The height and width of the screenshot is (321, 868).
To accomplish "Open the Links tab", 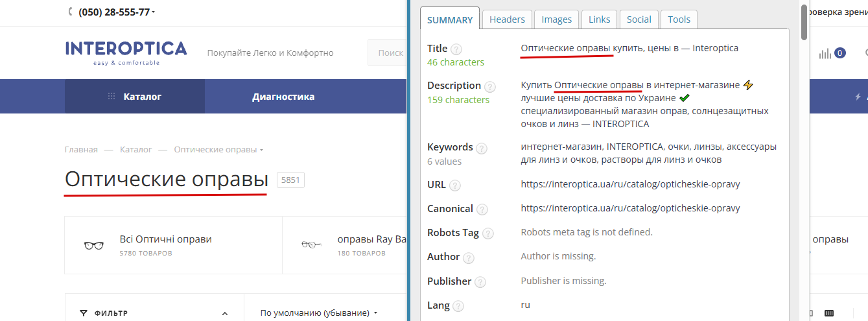I will [x=599, y=19].
